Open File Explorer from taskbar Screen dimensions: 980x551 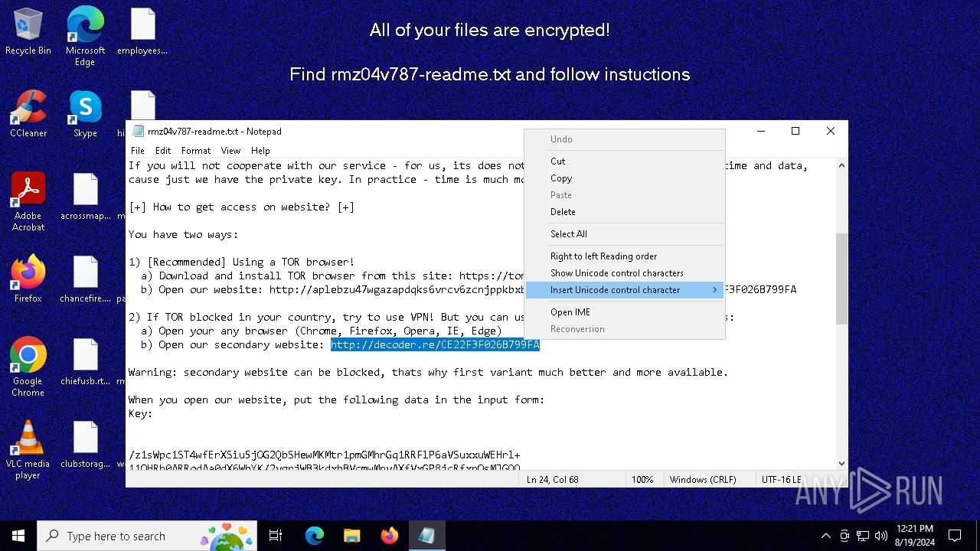coord(352,536)
